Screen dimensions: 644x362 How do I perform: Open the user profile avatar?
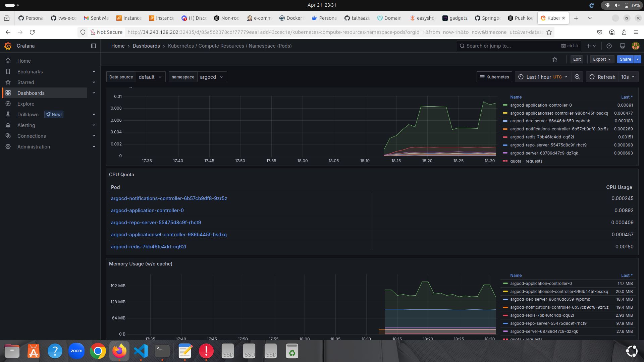pos(635,46)
